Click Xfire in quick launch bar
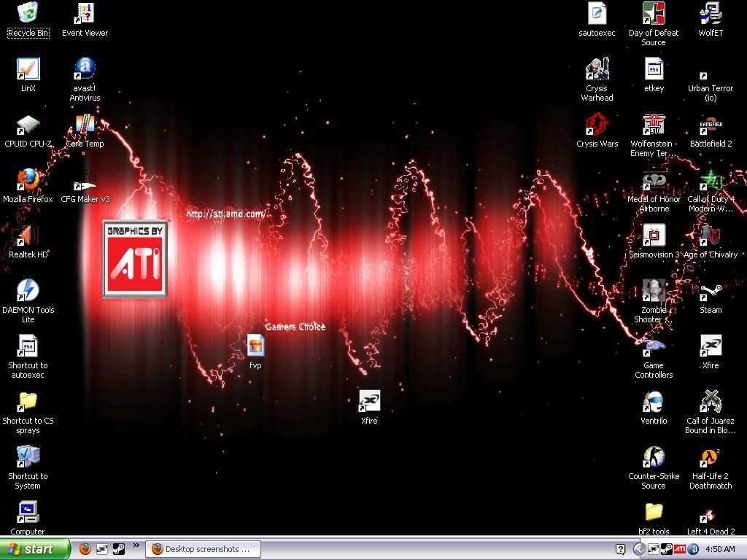 pyautogui.click(x=102, y=549)
